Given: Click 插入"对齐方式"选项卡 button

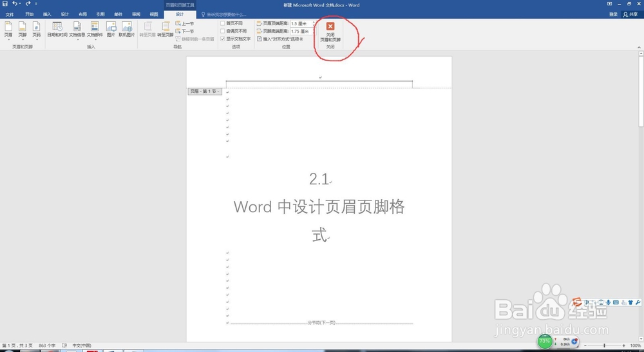Looking at the screenshot, I should [x=280, y=39].
